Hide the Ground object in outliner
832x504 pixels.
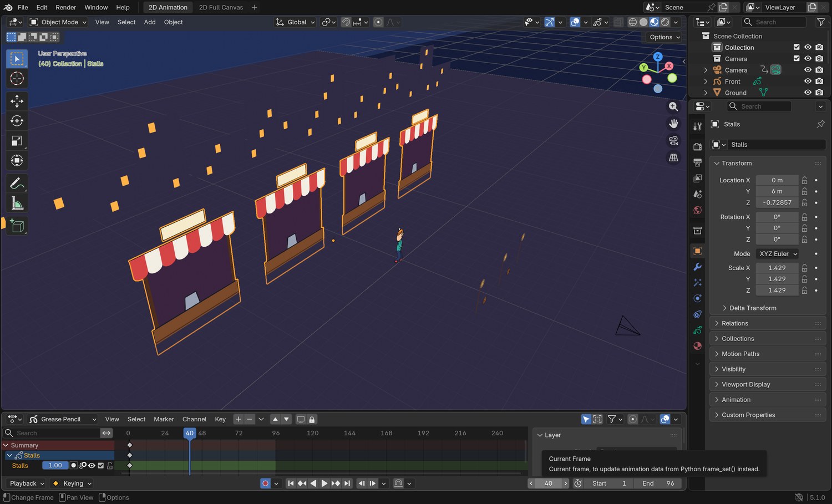point(808,93)
